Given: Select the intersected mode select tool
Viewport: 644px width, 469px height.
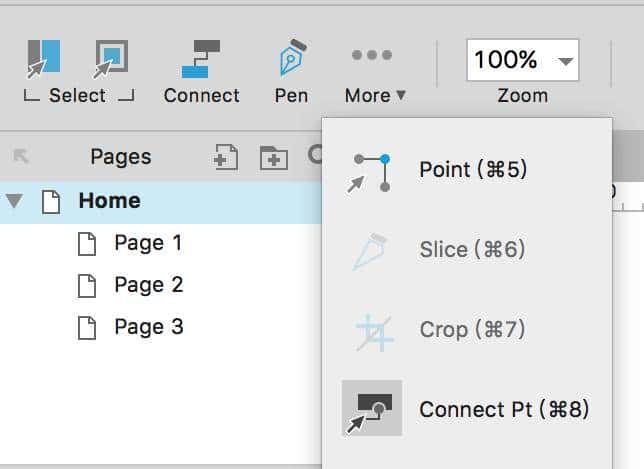Looking at the screenshot, I should [x=44, y=59].
